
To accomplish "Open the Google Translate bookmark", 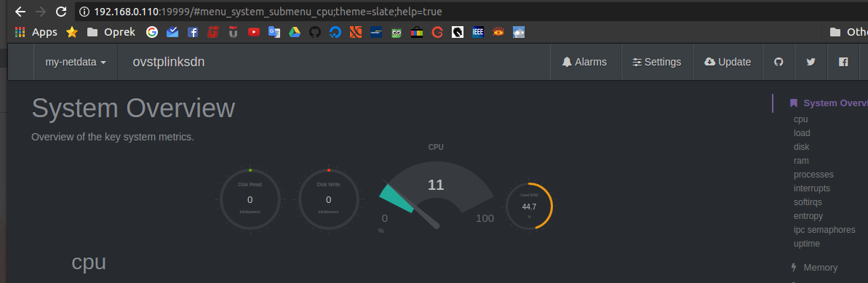I will coord(274,32).
